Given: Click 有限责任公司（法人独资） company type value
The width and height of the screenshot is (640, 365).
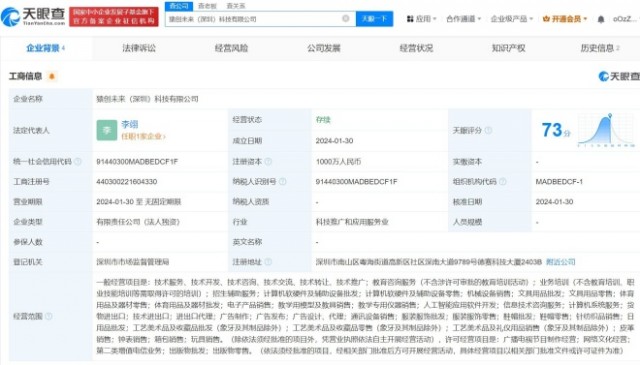Looking at the screenshot, I should coord(138,222).
